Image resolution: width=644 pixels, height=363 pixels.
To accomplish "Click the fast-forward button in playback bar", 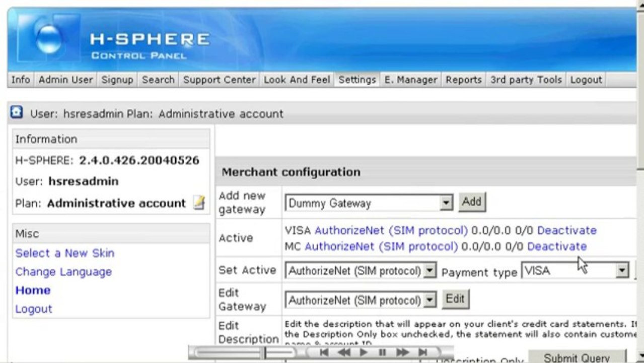I will tap(402, 352).
